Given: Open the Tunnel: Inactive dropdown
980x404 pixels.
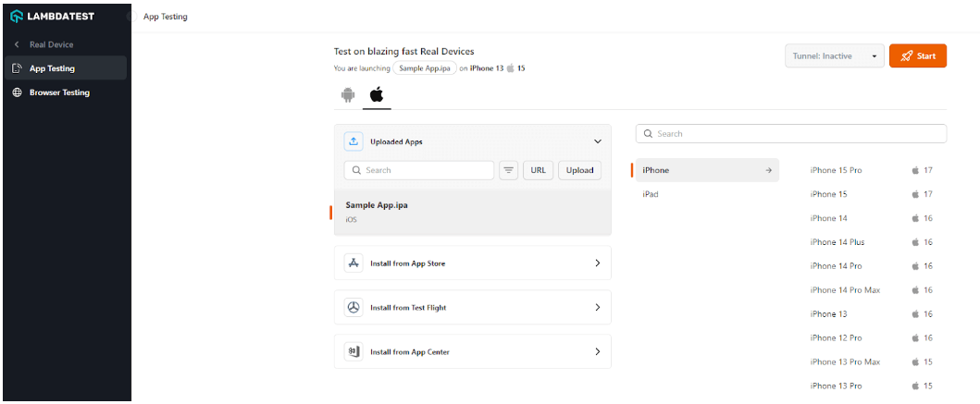Looking at the screenshot, I should pos(834,56).
